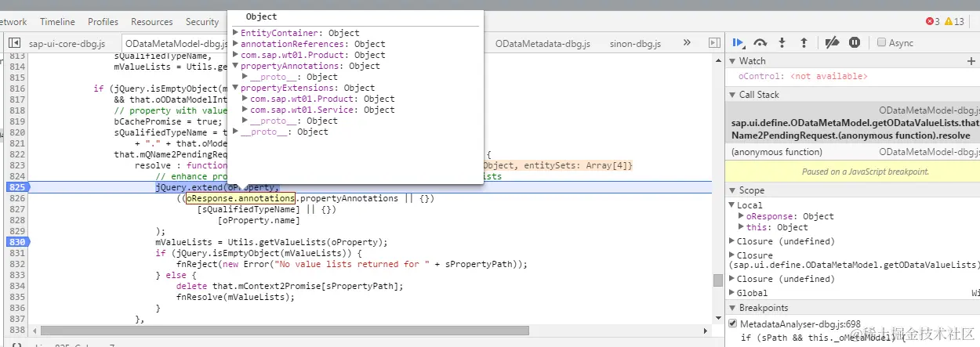Collapse the Scope section
The image size is (980, 347).
pyautogui.click(x=733, y=190)
